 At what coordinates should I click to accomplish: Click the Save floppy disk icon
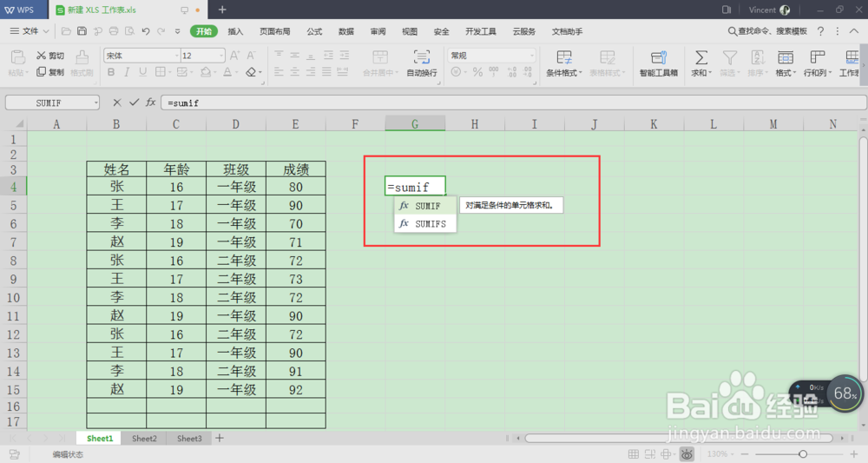pos(82,31)
